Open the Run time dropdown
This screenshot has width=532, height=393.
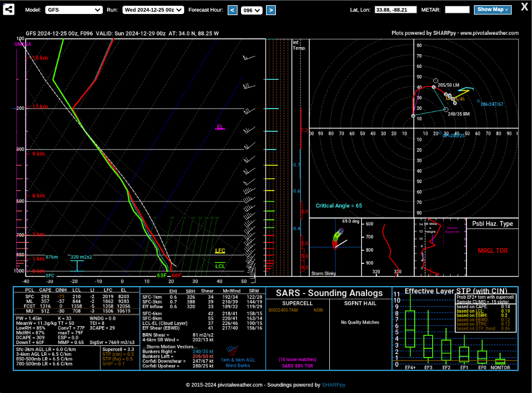(153, 10)
